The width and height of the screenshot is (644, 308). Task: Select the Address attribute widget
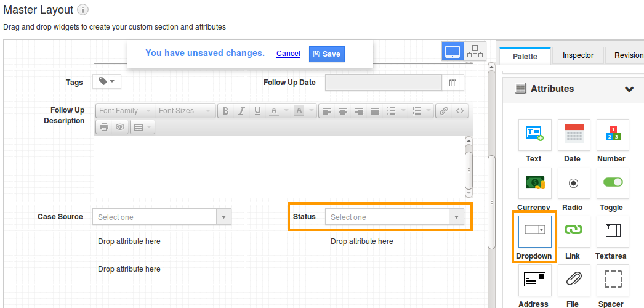(x=533, y=280)
